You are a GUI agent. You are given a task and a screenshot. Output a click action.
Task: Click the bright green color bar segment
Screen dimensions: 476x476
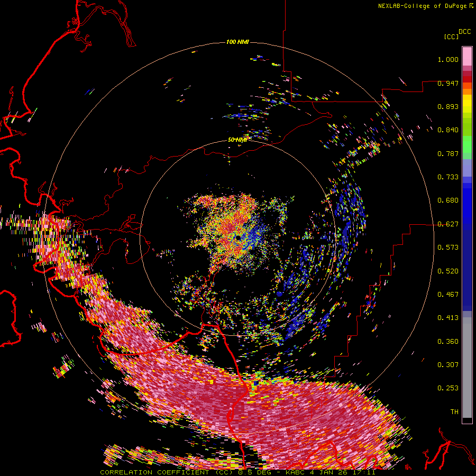coord(467,144)
